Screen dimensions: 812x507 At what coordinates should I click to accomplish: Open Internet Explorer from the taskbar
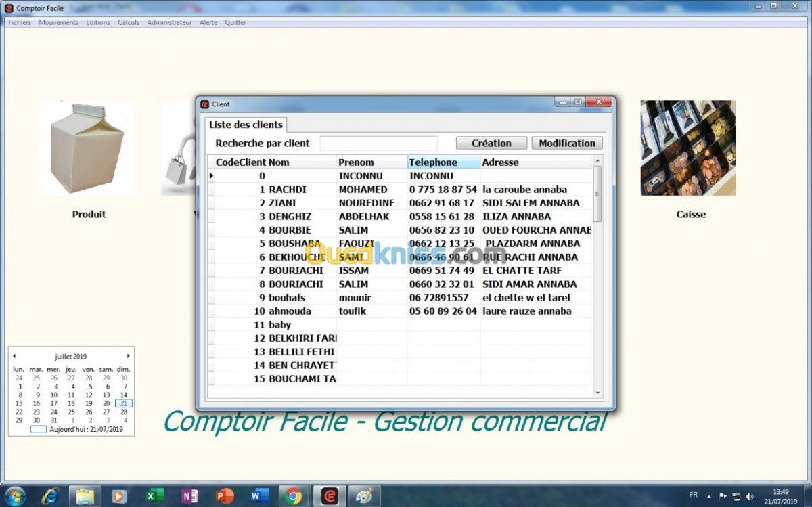click(50, 496)
